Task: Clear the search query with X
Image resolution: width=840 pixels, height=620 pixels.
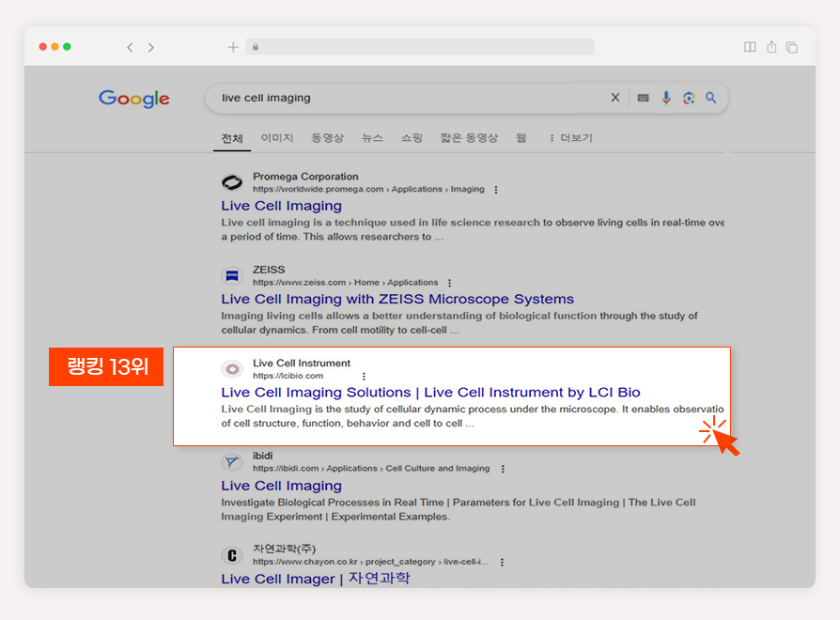Action: tap(615, 98)
